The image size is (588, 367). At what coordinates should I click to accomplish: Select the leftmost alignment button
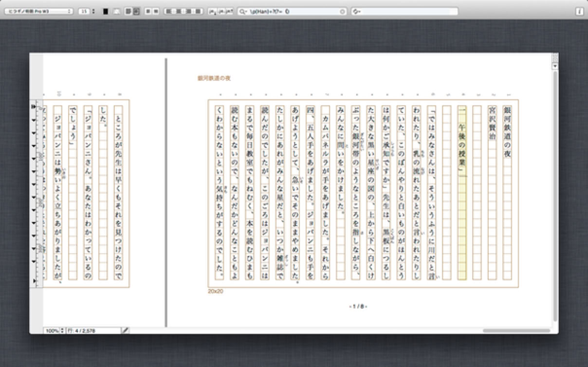[168, 11]
